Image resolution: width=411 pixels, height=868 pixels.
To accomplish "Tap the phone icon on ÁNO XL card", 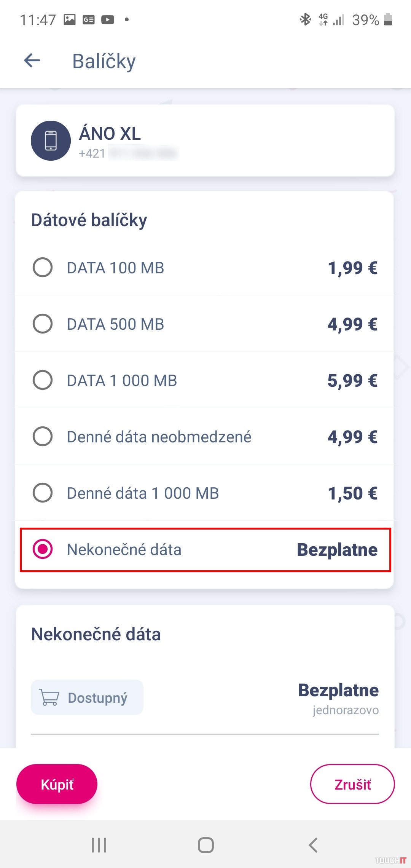I will pos(51,140).
